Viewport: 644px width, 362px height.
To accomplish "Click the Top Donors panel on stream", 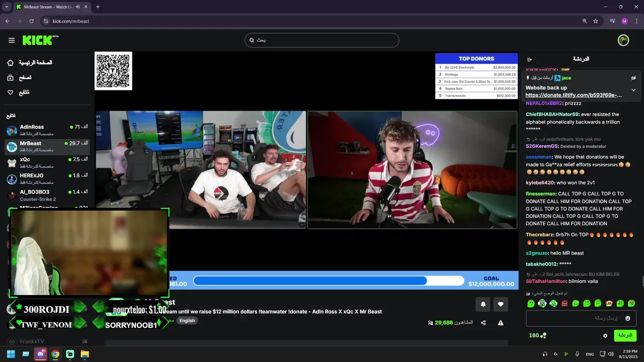I will click(476, 76).
